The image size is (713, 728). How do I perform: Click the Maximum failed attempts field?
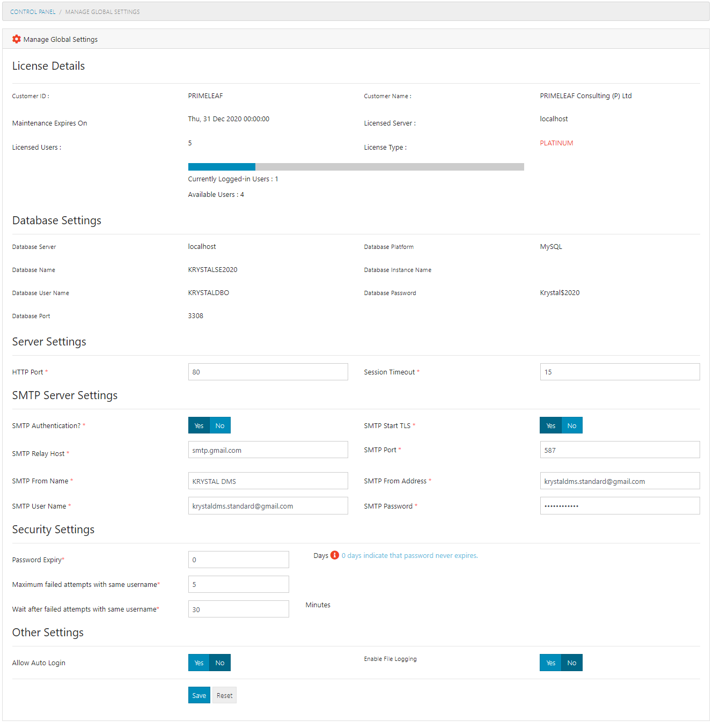click(238, 584)
